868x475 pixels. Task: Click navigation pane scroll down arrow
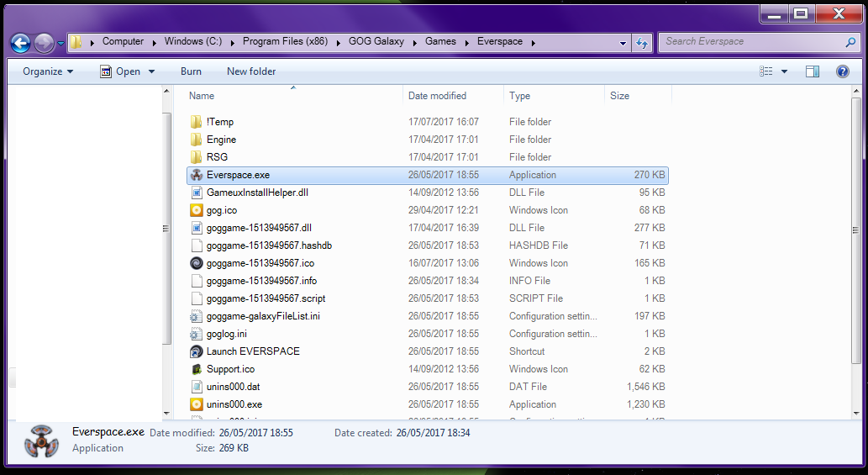[x=166, y=414]
